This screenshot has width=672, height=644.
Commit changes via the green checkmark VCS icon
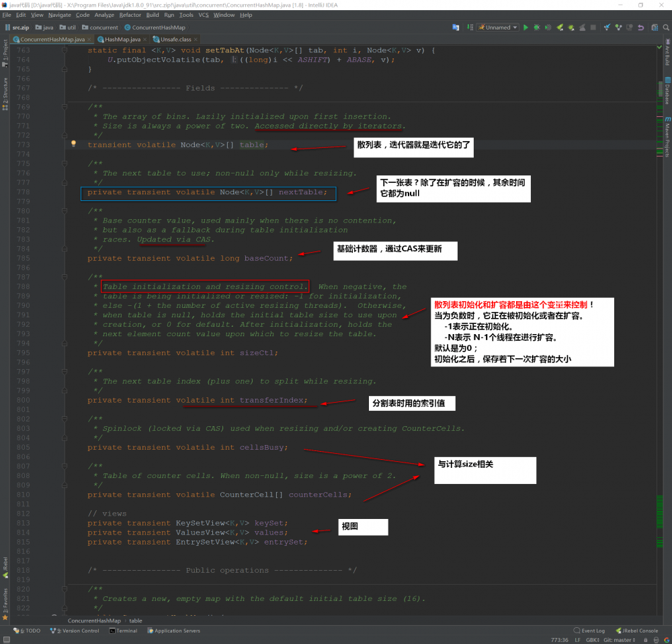[x=617, y=28]
